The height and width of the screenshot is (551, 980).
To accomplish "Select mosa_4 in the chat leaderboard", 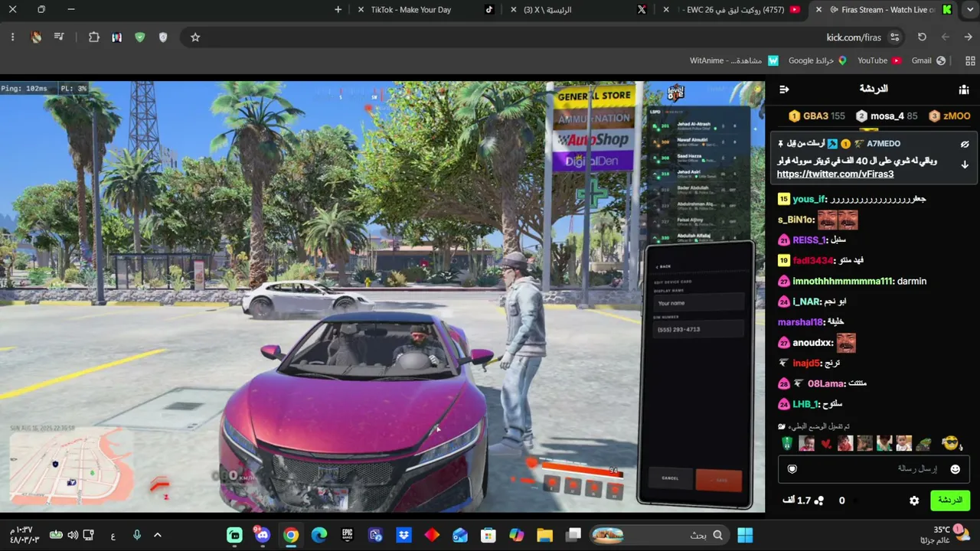I will [887, 116].
